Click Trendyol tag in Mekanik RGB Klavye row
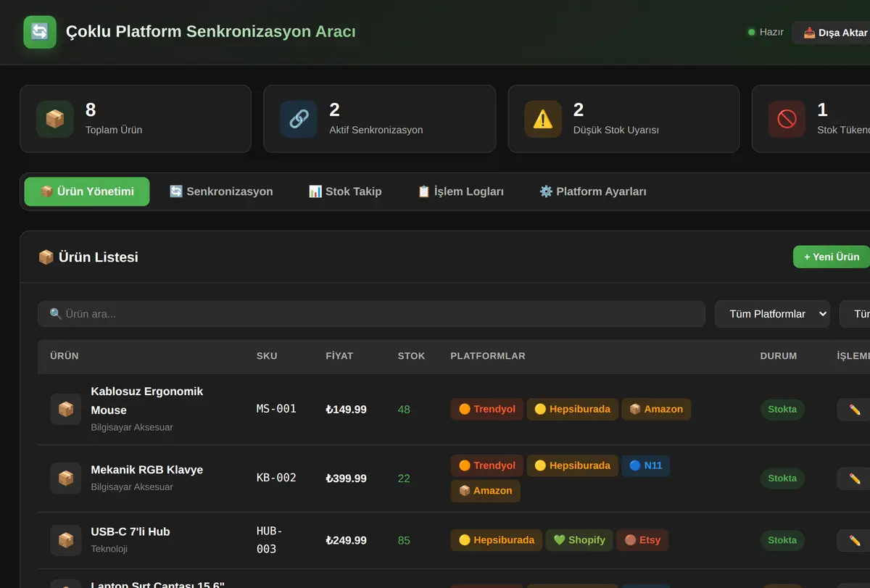This screenshot has width=870, height=588. click(x=487, y=465)
